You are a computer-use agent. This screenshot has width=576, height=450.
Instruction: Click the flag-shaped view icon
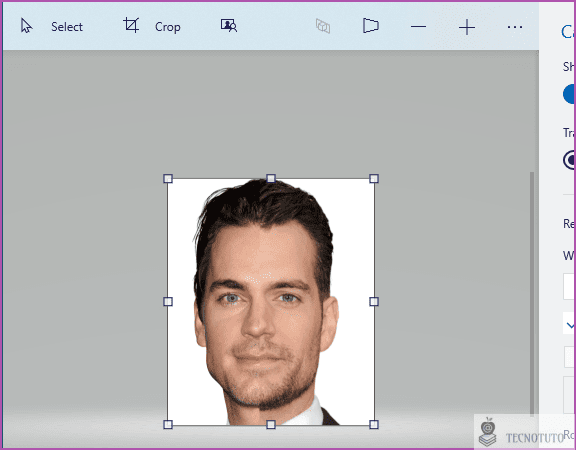371,26
